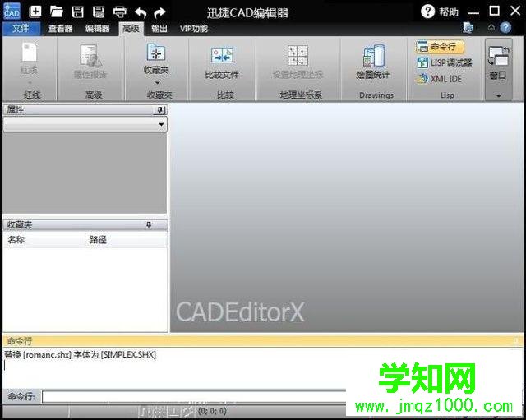The image size is (526, 420).
Task: Open the 帮助 help button
Action: point(440,12)
